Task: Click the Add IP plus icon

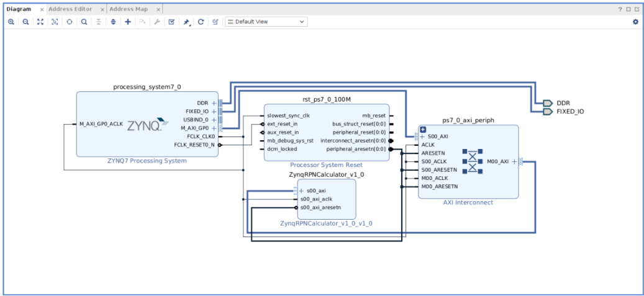Action: coord(128,22)
